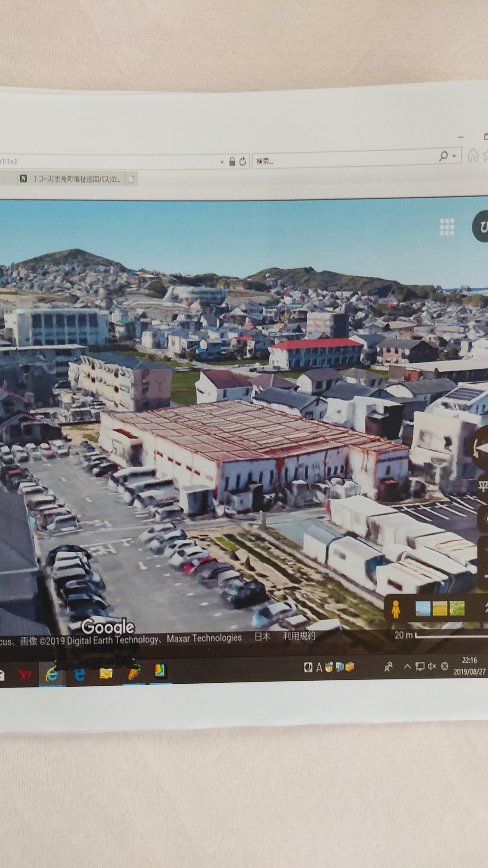Toggle the 平面 flat view button
This screenshot has width=488, height=868.
pyautogui.click(x=483, y=487)
